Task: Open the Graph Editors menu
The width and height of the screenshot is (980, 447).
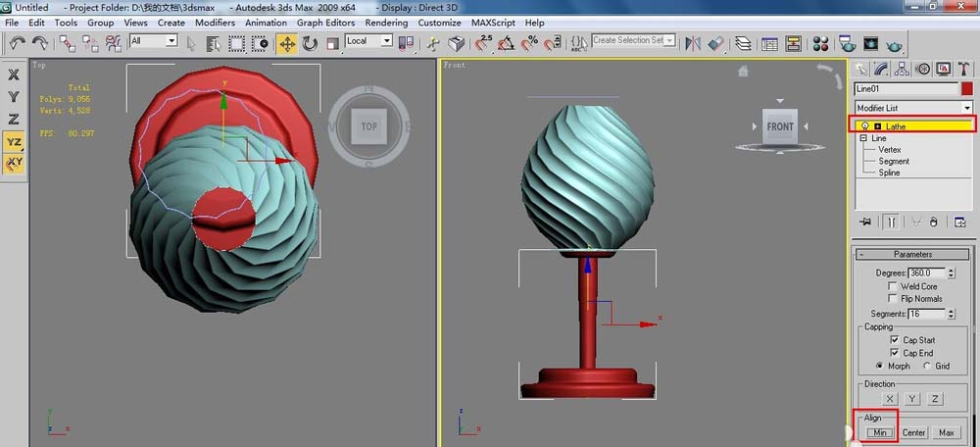Action: point(324,23)
